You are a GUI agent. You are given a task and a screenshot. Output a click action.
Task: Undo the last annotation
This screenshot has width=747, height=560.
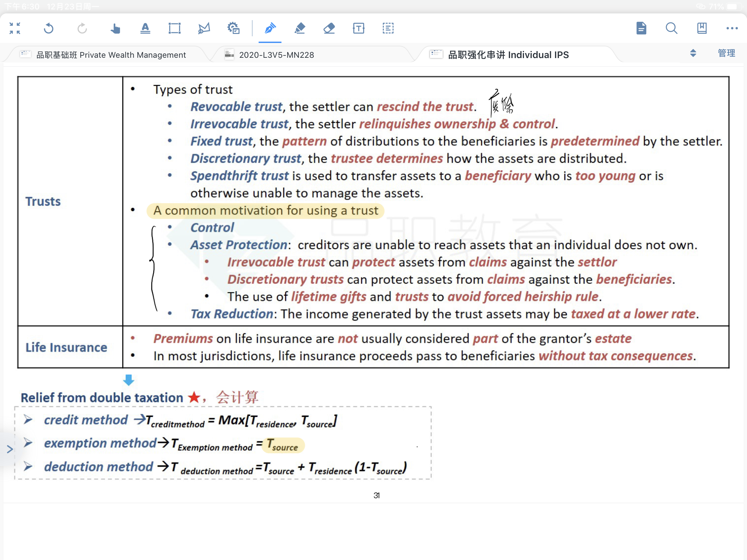click(49, 28)
